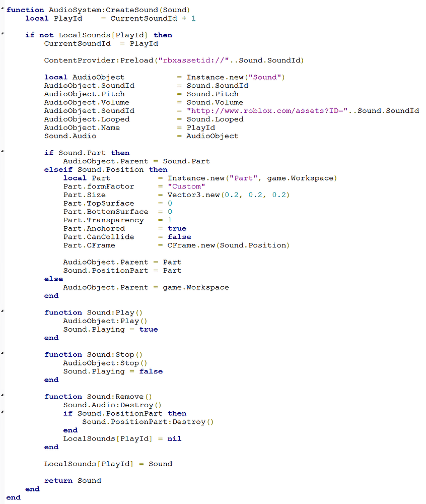Click 'Vector3.new(0.2, 0.2, 0.2)' expression

tap(229, 195)
